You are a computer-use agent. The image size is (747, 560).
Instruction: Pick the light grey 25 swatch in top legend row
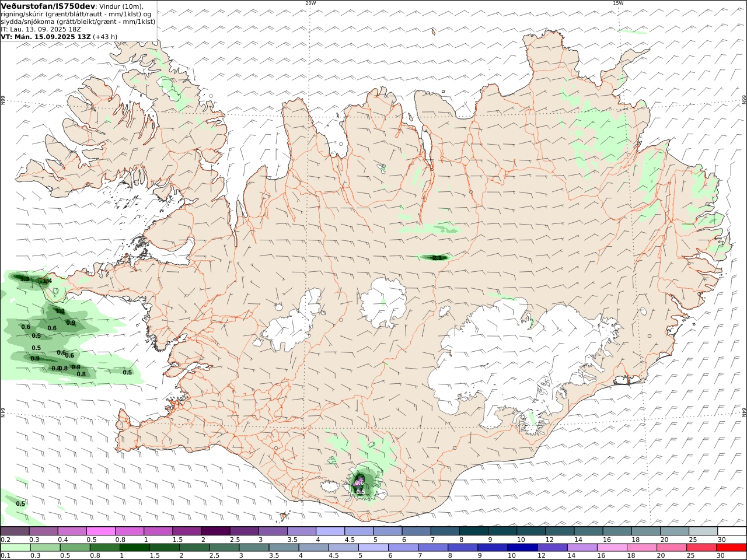pos(703,531)
